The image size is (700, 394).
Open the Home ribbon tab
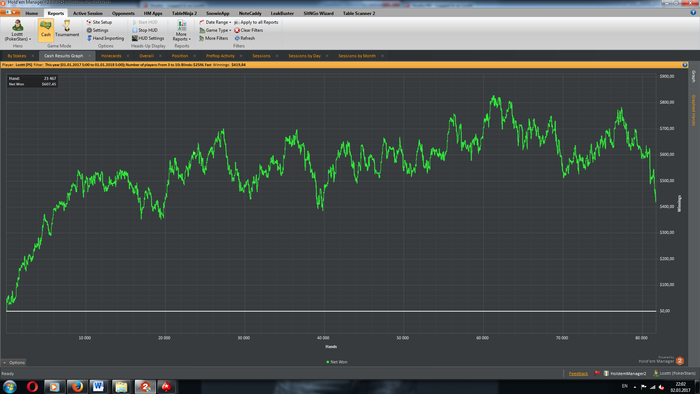(x=32, y=13)
